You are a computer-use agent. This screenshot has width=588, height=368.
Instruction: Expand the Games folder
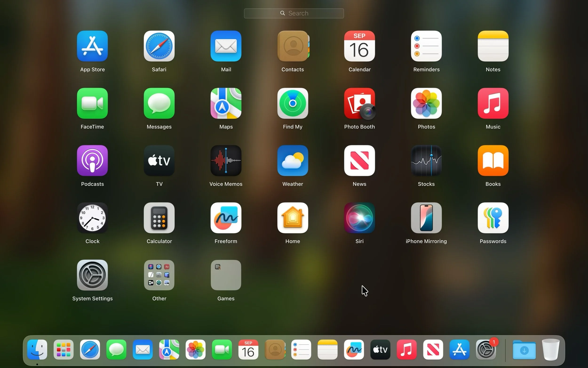[x=226, y=275]
